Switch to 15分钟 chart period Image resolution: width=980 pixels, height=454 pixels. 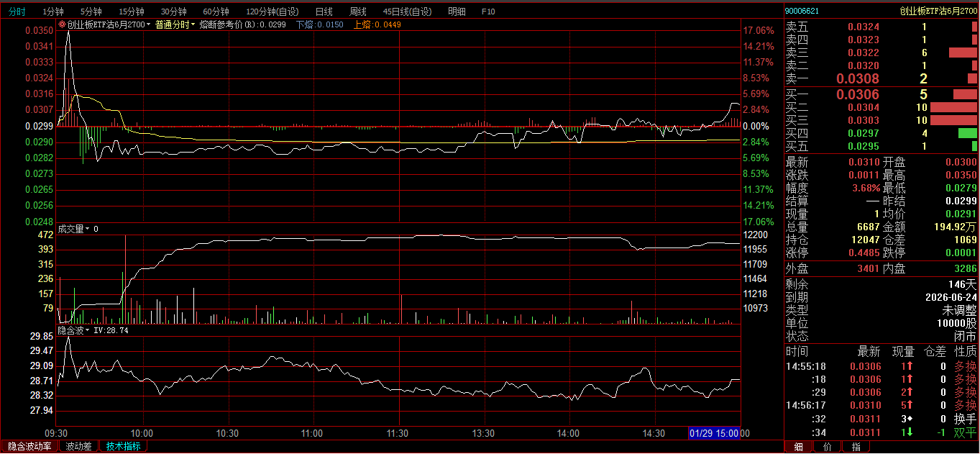point(131,12)
